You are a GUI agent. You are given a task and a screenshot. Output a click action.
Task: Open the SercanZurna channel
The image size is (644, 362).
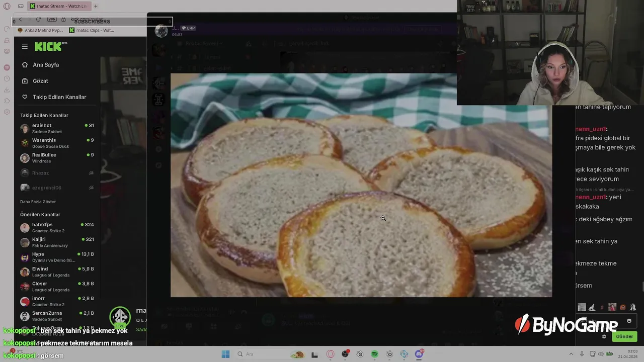click(x=57, y=316)
